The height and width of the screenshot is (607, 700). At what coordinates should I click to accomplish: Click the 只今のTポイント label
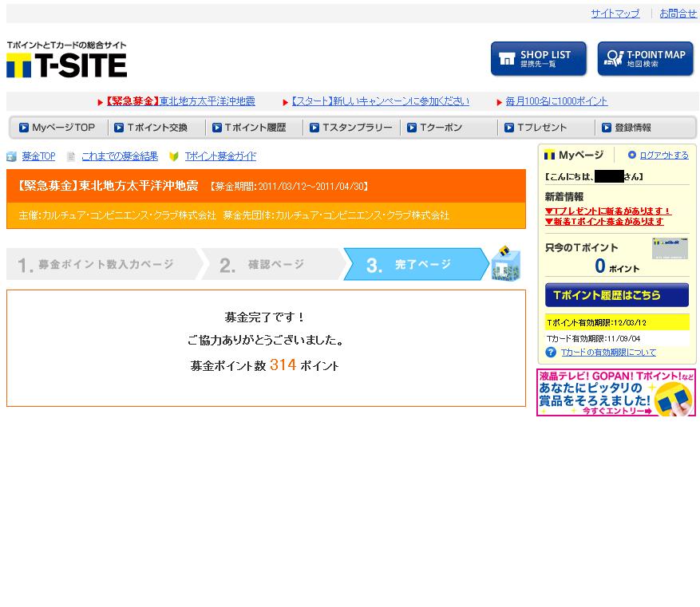[582, 248]
